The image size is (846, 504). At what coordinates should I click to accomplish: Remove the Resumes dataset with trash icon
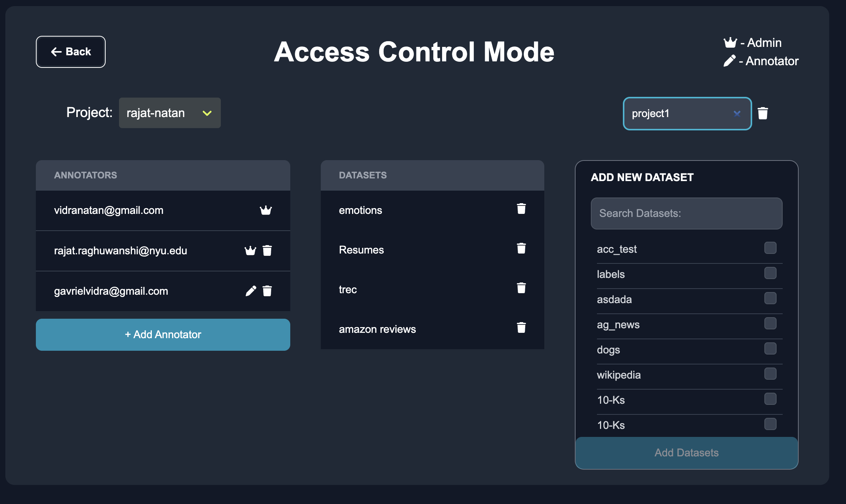point(521,249)
